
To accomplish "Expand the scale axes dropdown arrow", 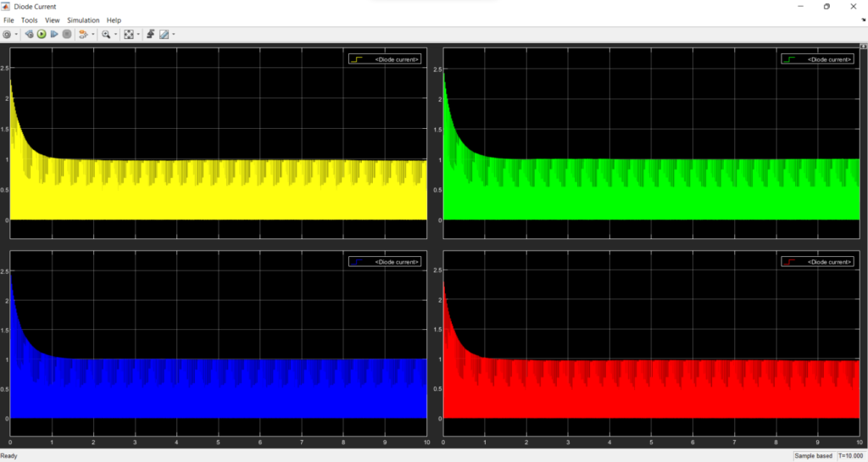I will pyautogui.click(x=138, y=34).
